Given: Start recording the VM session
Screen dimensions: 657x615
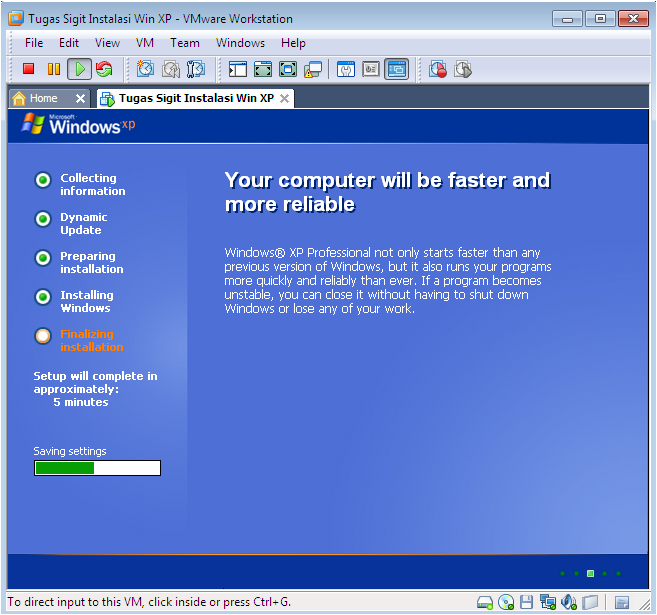Looking at the screenshot, I should pyautogui.click(x=437, y=69).
